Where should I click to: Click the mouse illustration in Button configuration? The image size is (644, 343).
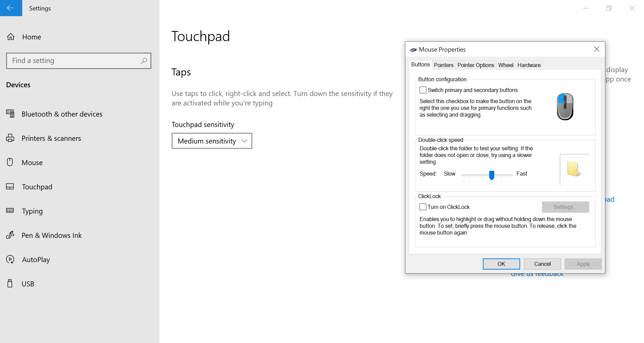tap(565, 106)
